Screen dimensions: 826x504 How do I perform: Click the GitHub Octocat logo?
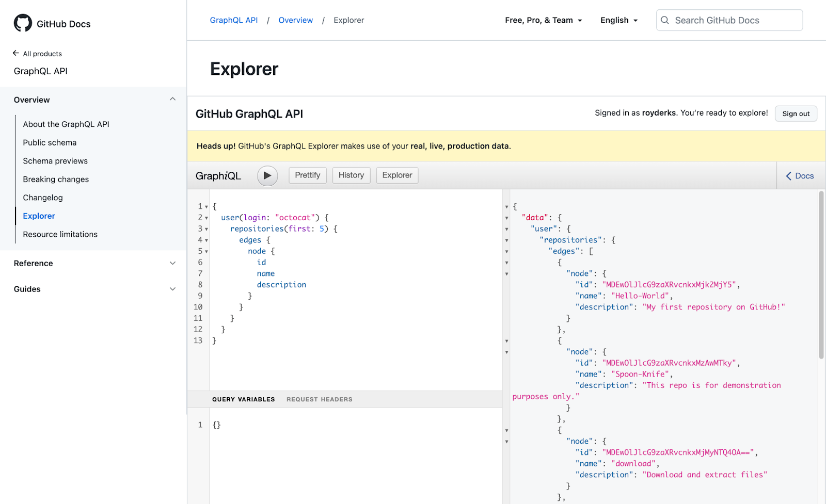[x=23, y=23]
